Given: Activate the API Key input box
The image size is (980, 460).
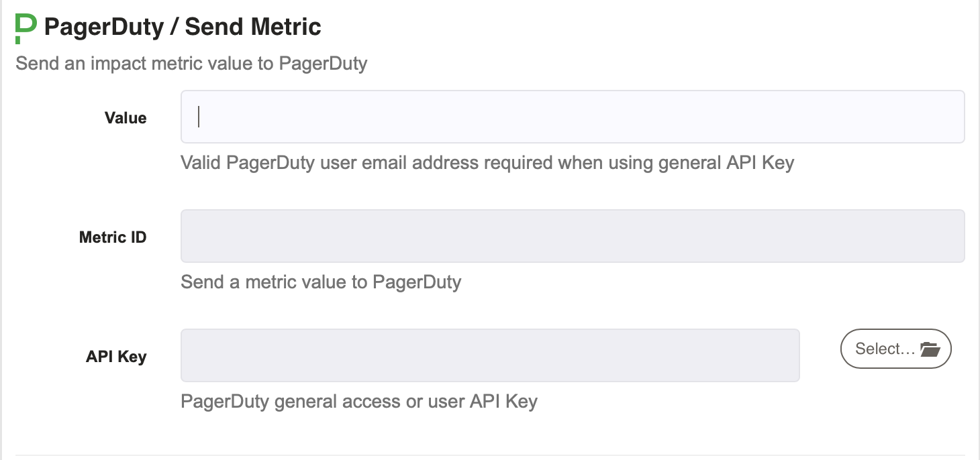Looking at the screenshot, I should pyautogui.click(x=490, y=355).
